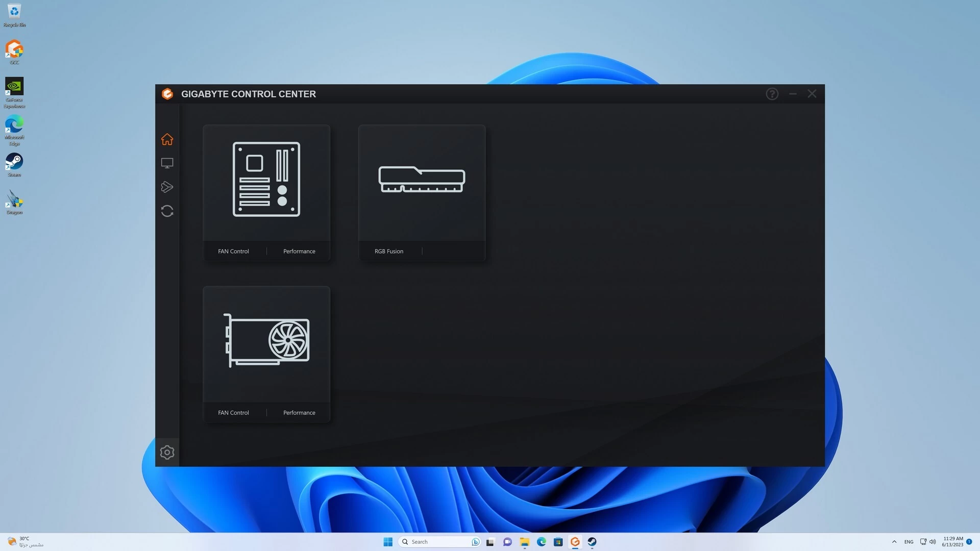
Task: Click the help question mark icon
Action: pyautogui.click(x=772, y=94)
